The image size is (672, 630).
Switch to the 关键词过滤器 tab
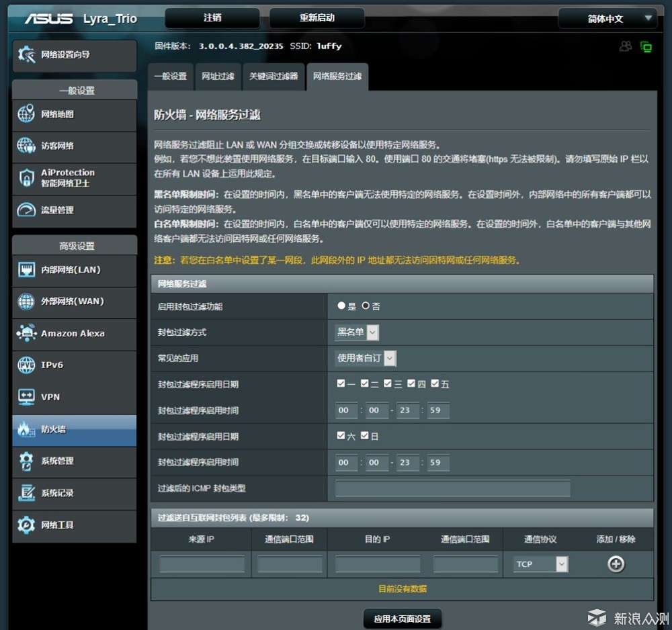click(x=274, y=77)
